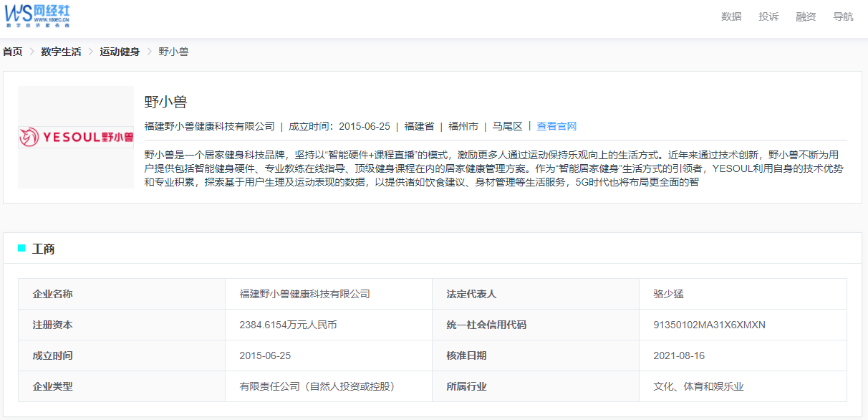Click the 成立时间 table label

(x=53, y=355)
